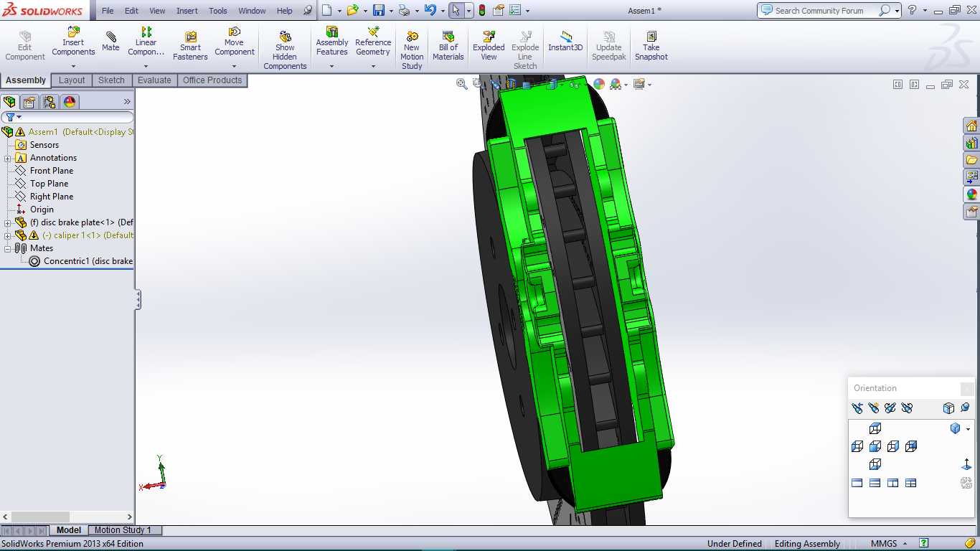Click Normal To view icon
The height and width of the screenshot is (551, 980).
pyautogui.click(x=966, y=464)
